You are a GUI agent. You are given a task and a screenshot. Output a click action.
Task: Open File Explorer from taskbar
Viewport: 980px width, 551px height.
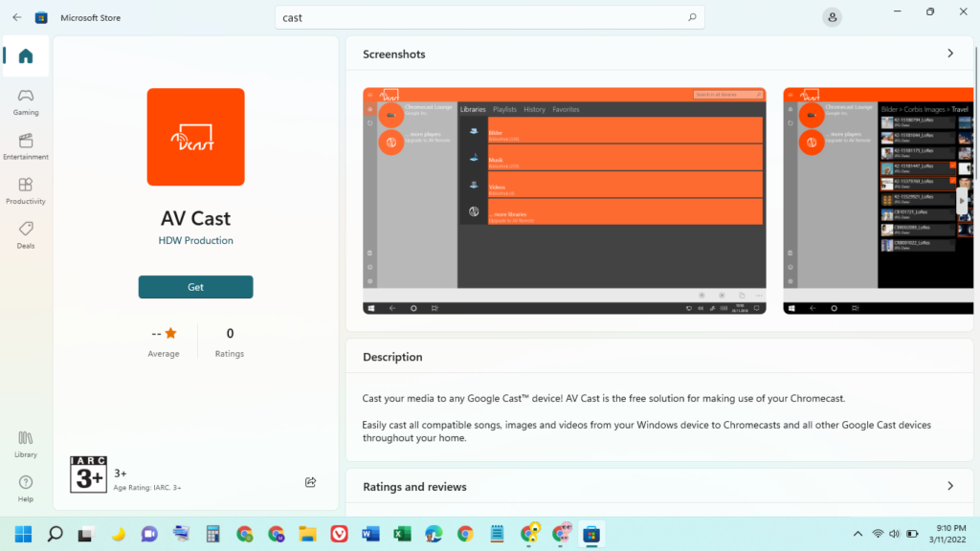[307, 534]
